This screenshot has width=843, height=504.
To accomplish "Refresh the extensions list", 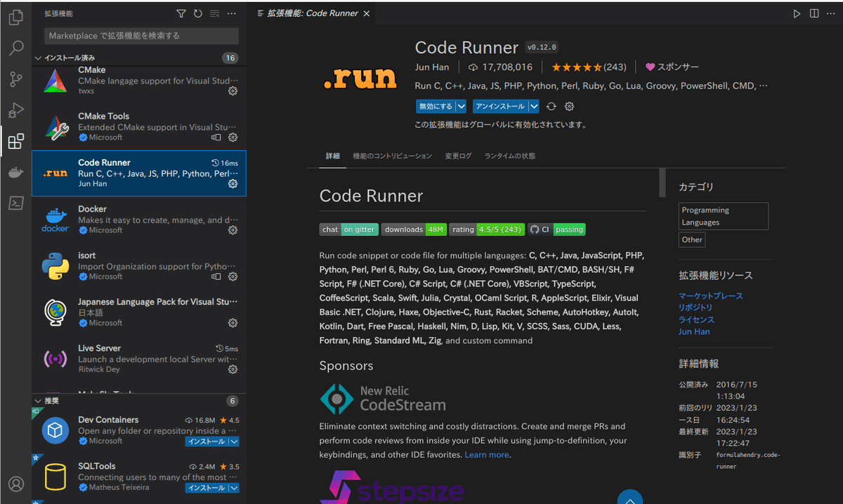I will [x=198, y=13].
